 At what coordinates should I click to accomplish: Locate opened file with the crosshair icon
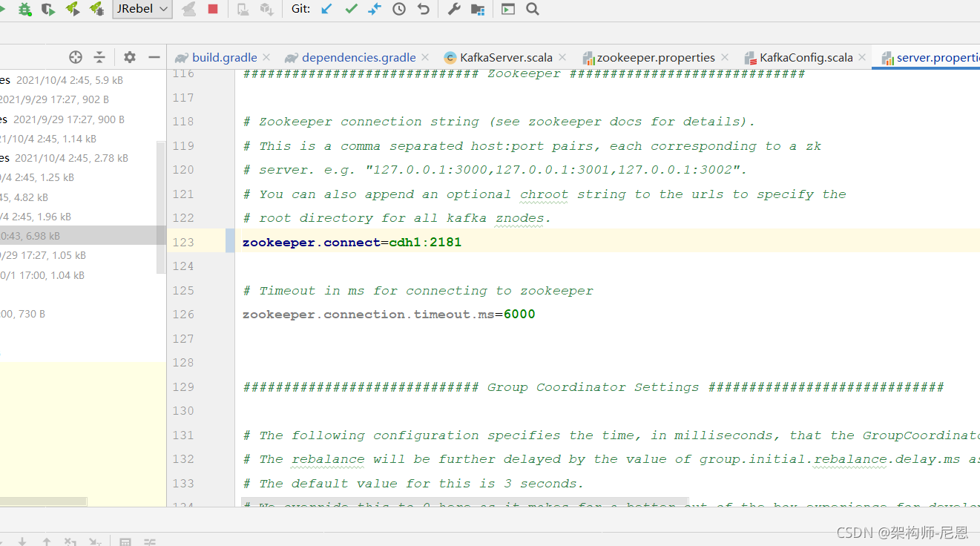[x=76, y=57]
